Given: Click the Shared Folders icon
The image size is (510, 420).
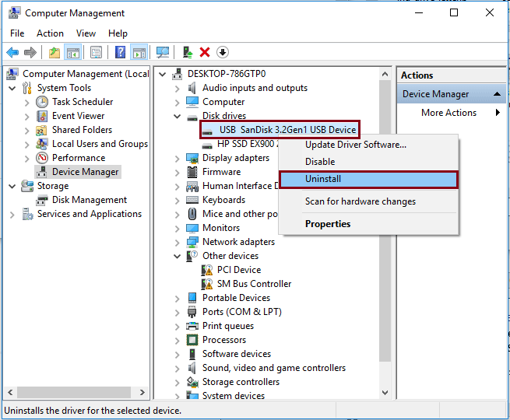Looking at the screenshot, I should pyautogui.click(x=41, y=130).
